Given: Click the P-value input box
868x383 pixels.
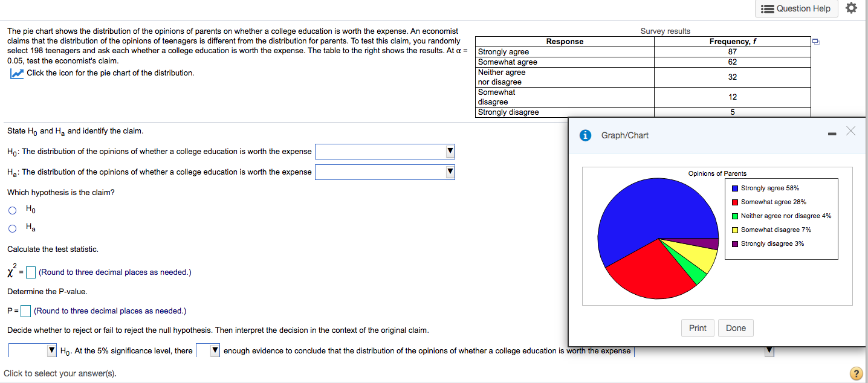Looking at the screenshot, I should coord(26,311).
